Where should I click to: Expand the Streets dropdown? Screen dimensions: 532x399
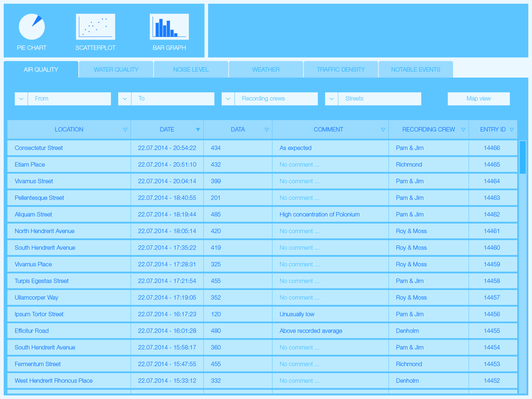click(x=331, y=99)
